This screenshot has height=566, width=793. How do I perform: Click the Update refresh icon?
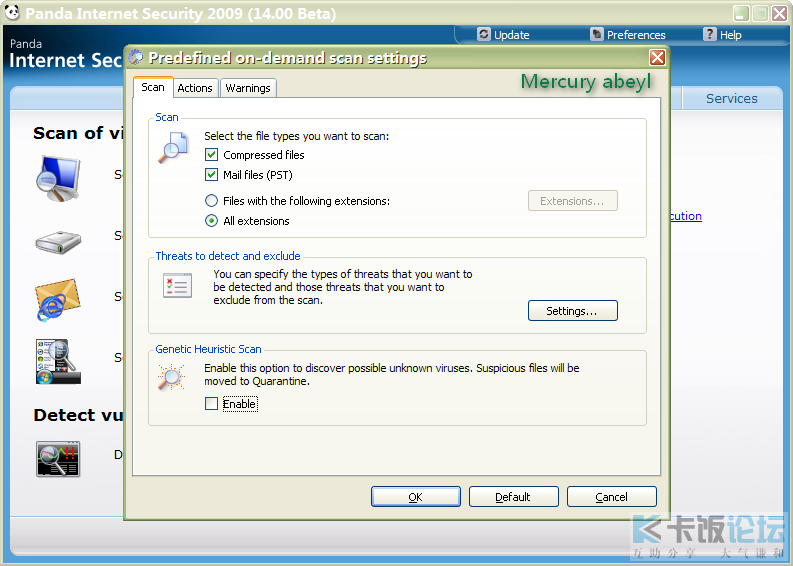pyautogui.click(x=484, y=34)
